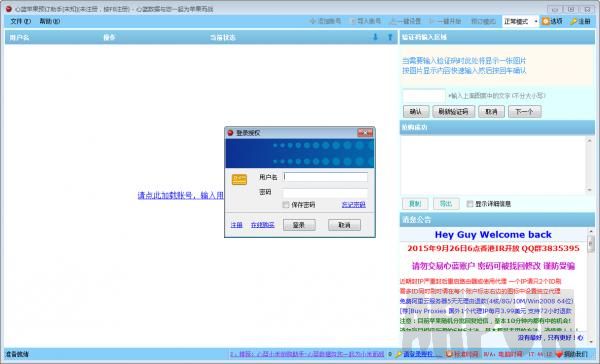The width and height of the screenshot is (600, 364).
Task: Click the 一键设置 toolbar icon
Action: 393,21
